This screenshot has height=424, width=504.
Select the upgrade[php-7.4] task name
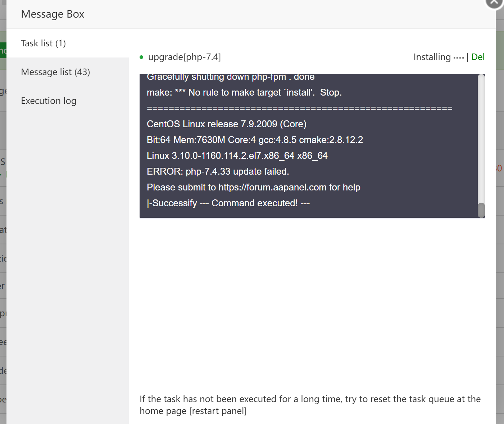(185, 57)
